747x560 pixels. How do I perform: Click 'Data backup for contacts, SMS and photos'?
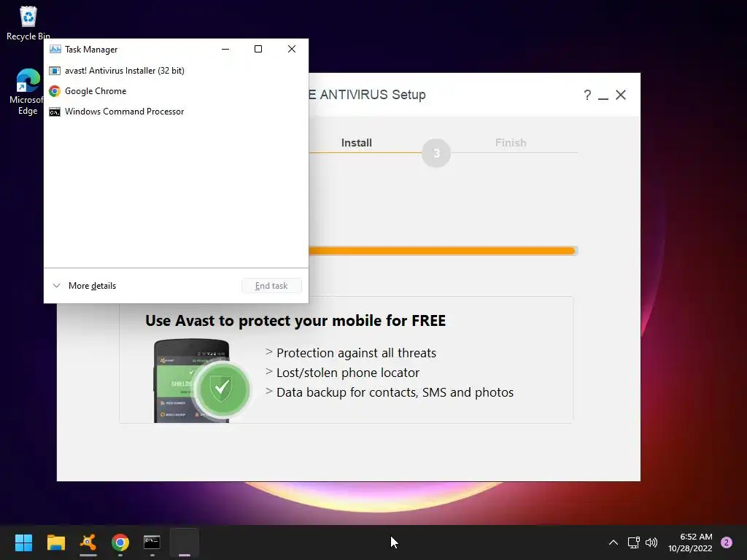pos(395,392)
